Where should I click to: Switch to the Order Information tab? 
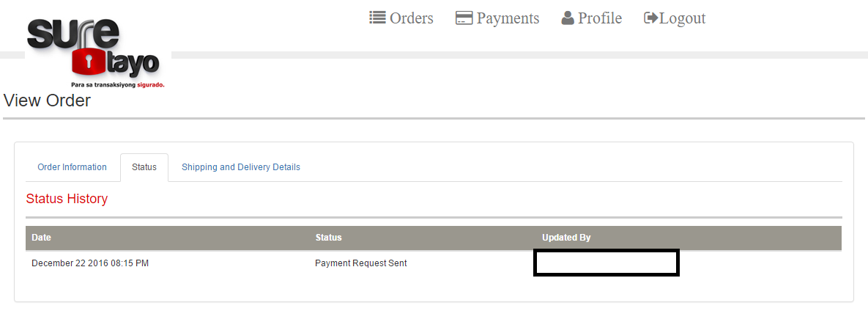[72, 167]
